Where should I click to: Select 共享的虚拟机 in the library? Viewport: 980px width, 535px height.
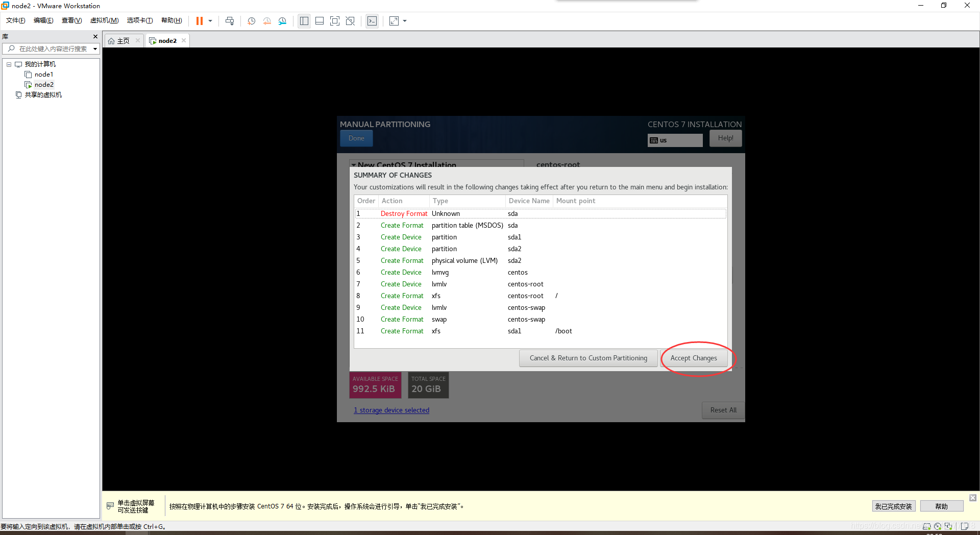[43, 95]
